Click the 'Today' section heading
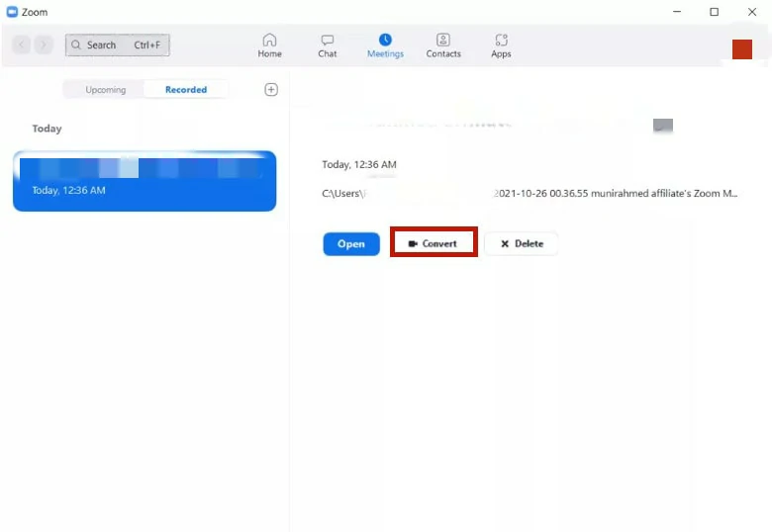This screenshot has height=532, width=772. point(47,129)
